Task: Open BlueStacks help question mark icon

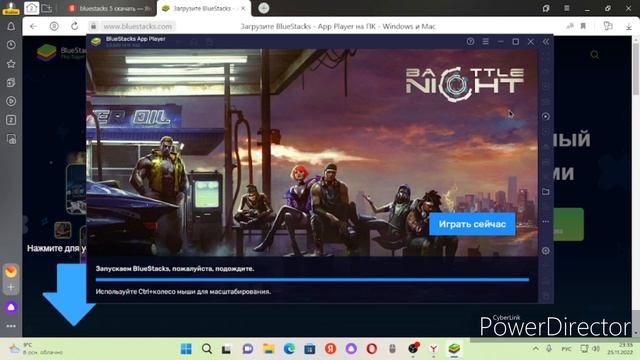Action: 470,42
